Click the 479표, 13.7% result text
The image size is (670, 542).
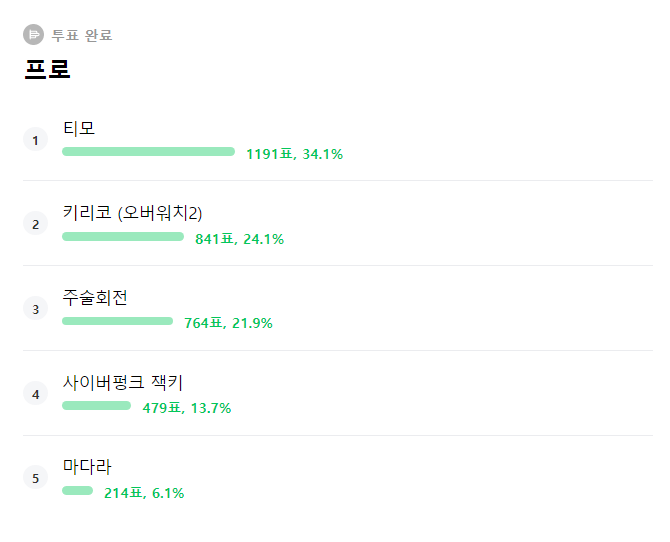187,408
